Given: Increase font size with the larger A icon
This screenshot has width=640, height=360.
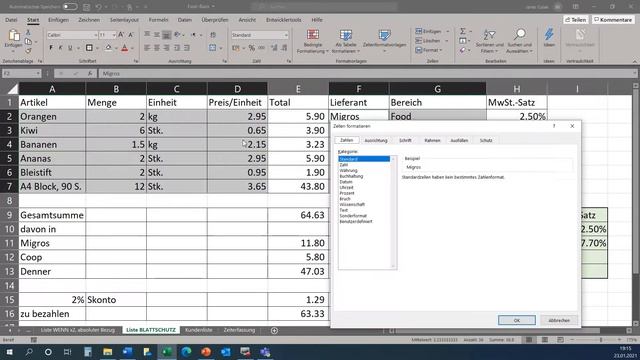Looking at the screenshot, I should pos(121,35).
